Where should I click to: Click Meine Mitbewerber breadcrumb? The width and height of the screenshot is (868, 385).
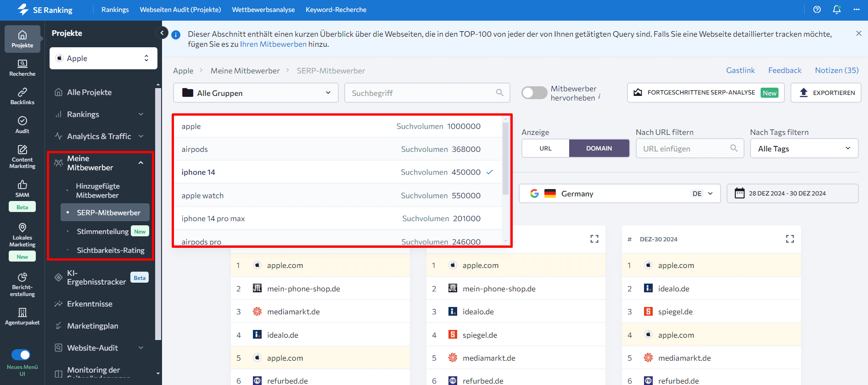click(245, 71)
